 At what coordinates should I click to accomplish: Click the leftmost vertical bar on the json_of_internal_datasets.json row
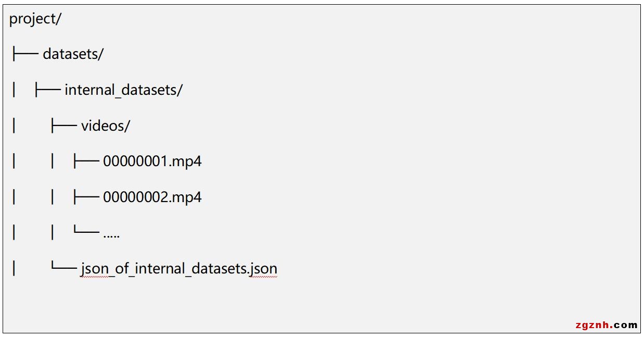(x=14, y=269)
